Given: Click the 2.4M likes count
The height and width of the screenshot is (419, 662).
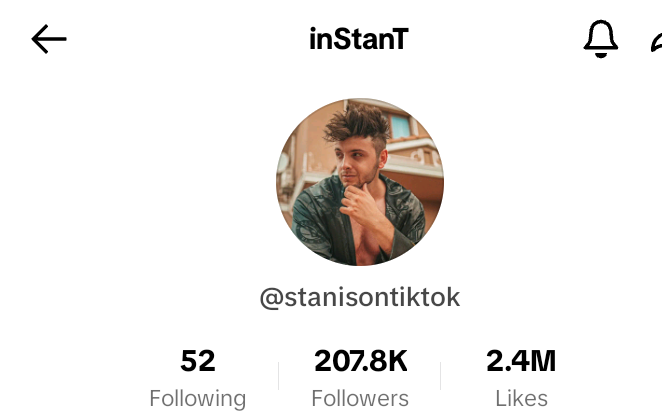Looking at the screenshot, I should click(521, 361).
